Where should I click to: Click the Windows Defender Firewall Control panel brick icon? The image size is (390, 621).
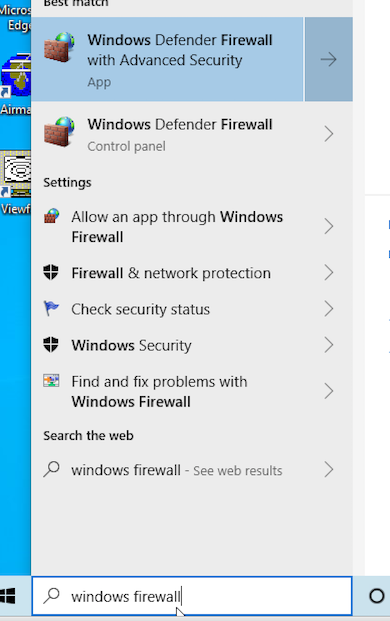[59, 132]
